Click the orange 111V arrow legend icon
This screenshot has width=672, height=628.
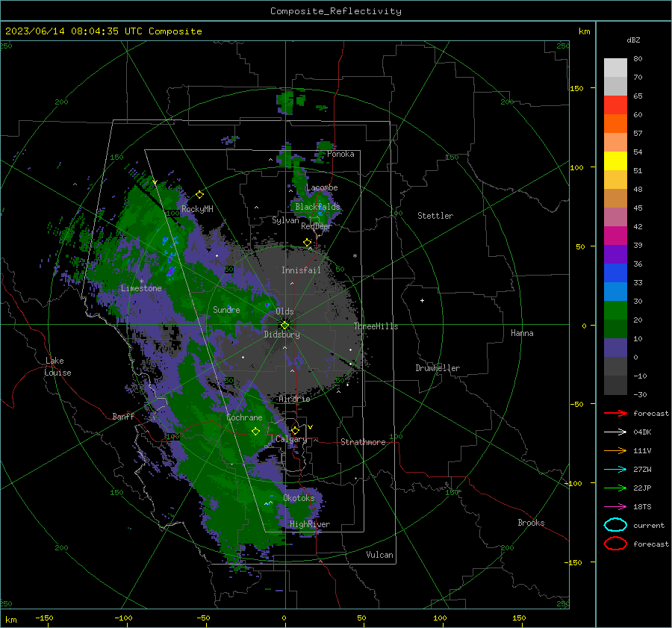coord(615,450)
